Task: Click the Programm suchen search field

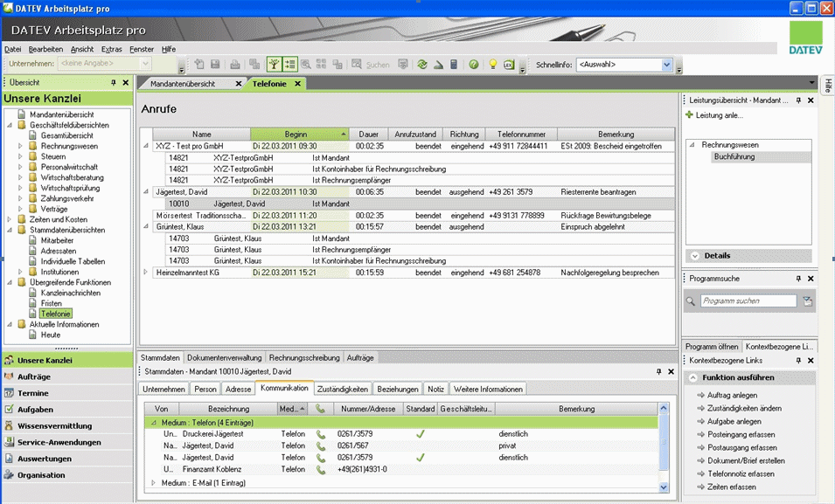Action: click(748, 300)
